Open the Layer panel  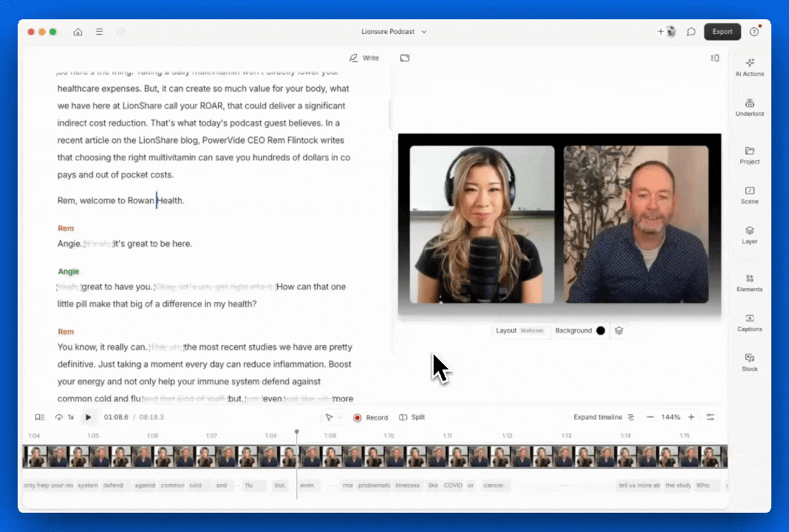coord(750,234)
